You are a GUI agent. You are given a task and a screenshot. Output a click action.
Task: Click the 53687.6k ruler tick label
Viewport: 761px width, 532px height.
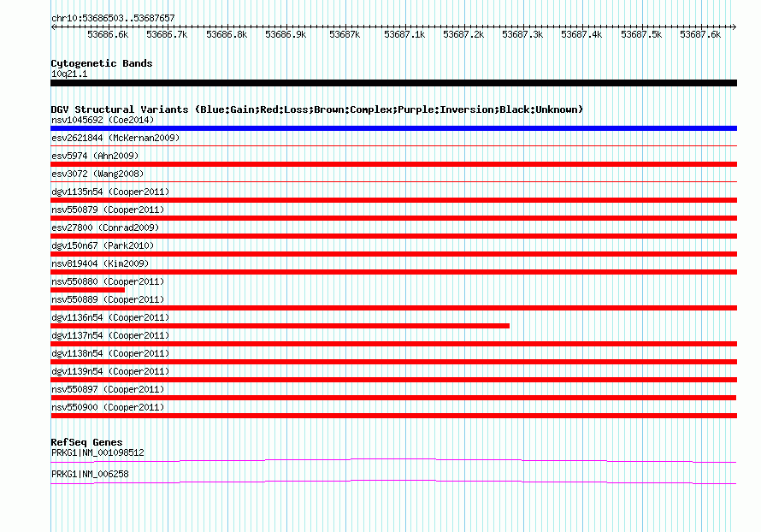(700, 34)
